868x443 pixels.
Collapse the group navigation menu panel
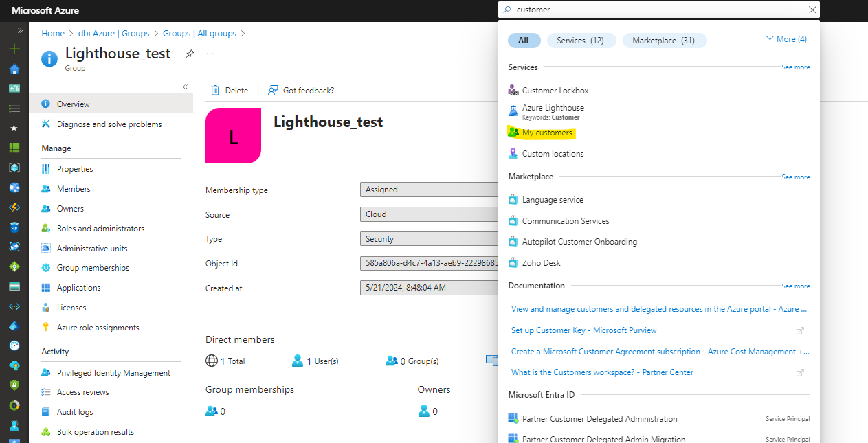point(185,87)
